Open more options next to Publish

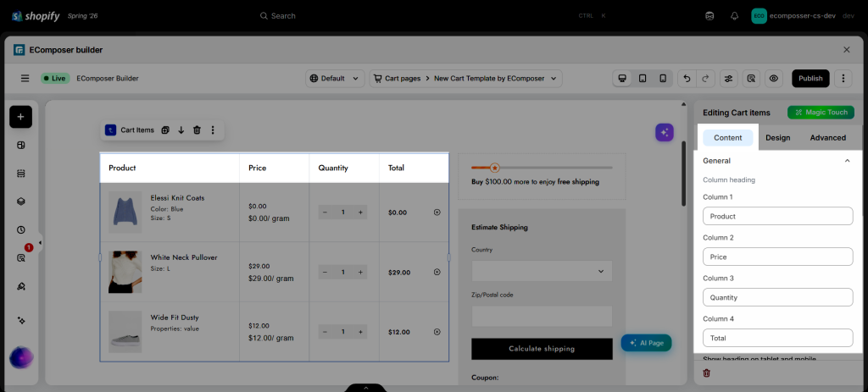(843, 79)
